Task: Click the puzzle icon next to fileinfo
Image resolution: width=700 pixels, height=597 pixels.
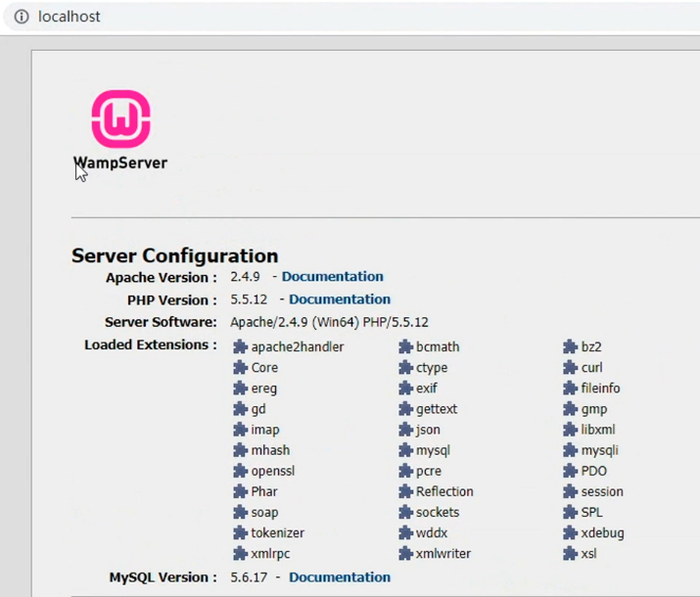Action: [x=570, y=389]
